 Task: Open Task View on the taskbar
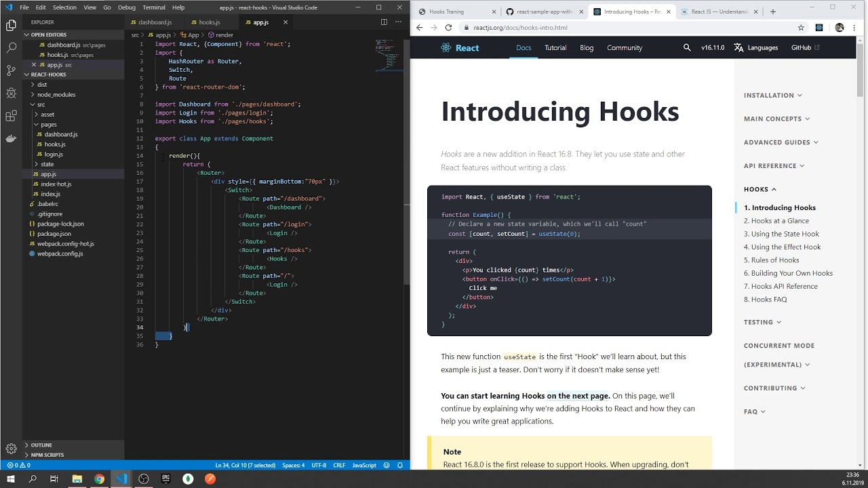(x=54, y=479)
